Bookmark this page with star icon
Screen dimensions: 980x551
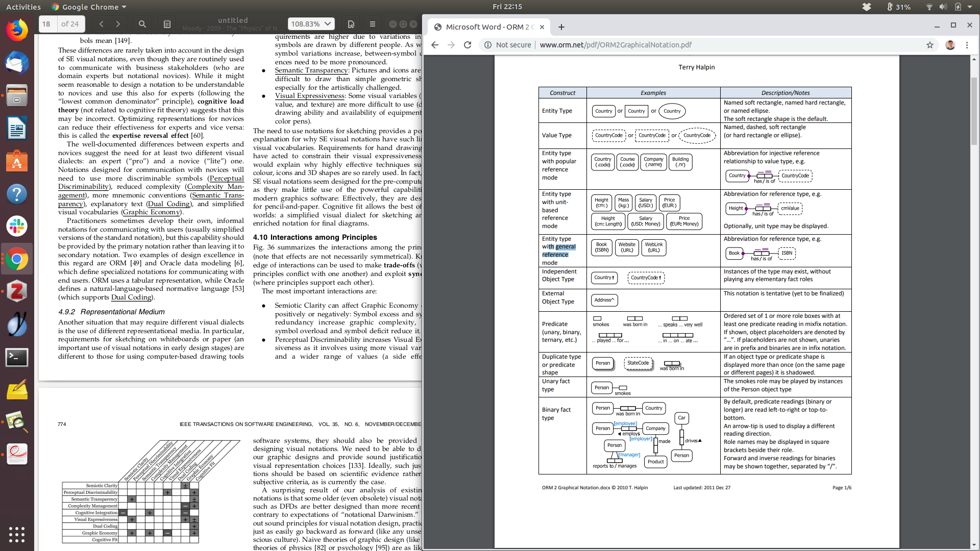click(x=930, y=45)
